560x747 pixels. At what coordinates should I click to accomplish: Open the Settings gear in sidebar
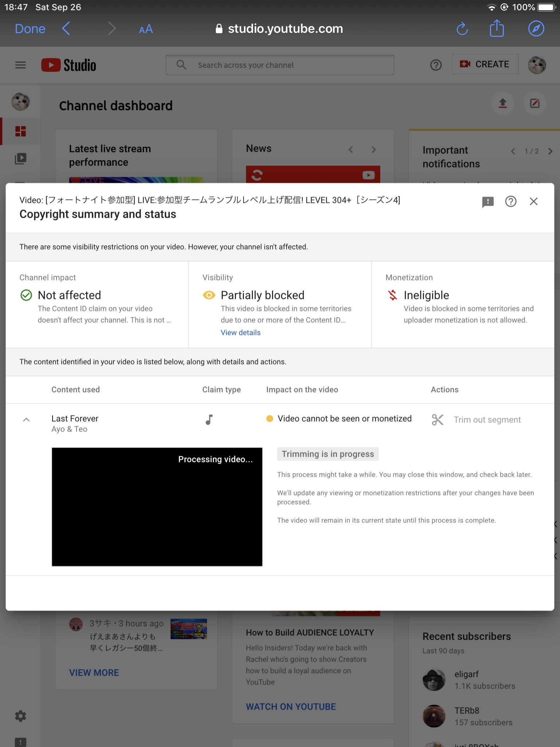point(20,716)
